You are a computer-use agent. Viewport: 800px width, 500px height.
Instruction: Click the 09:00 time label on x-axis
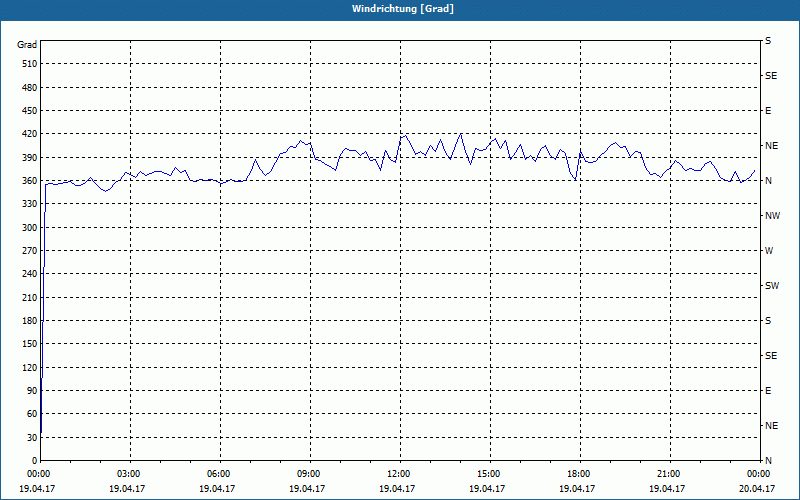click(308, 474)
